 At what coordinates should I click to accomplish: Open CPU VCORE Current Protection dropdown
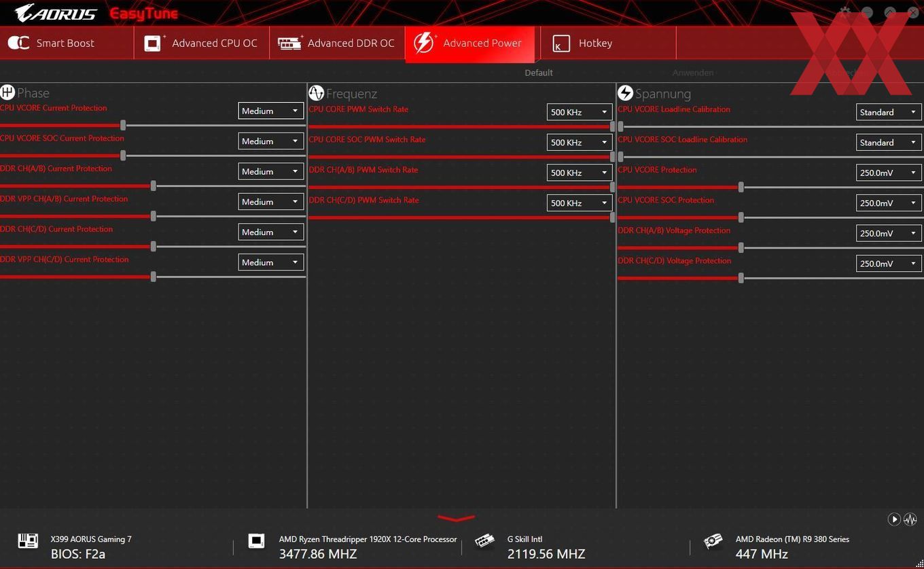[270, 111]
